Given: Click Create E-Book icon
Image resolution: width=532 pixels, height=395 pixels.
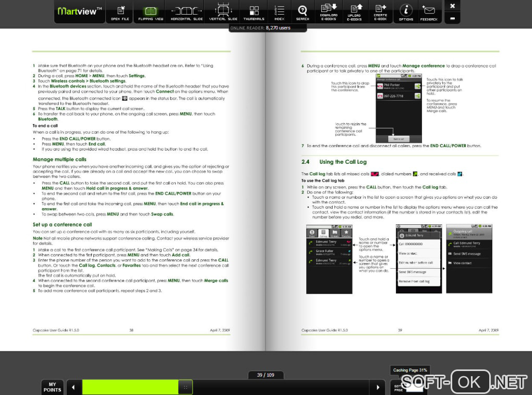Looking at the screenshot, I should point(380,12).
